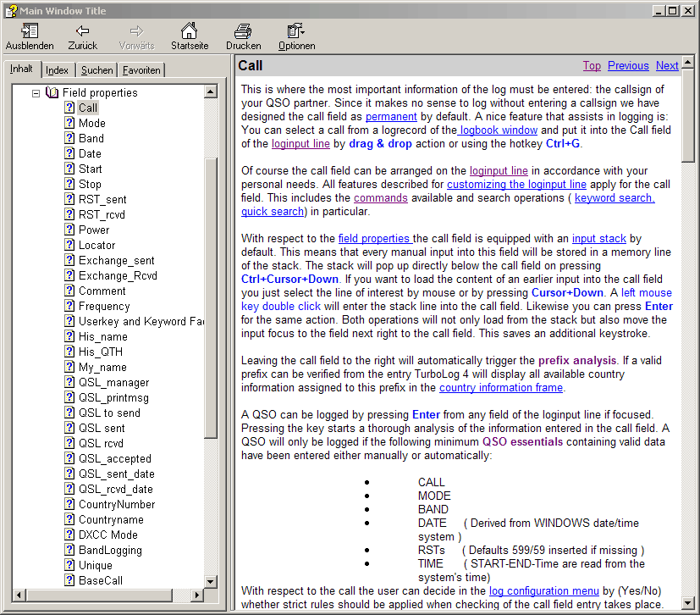Open the QSL_manager topic
This screenshot has width=700, height=615.
(x=113, y=382)
